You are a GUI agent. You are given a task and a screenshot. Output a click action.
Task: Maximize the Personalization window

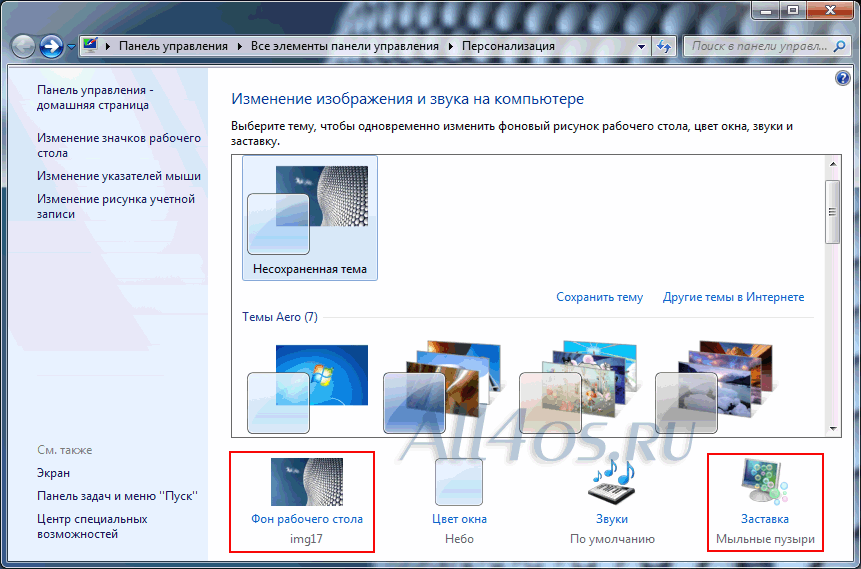tap(793, 9)
